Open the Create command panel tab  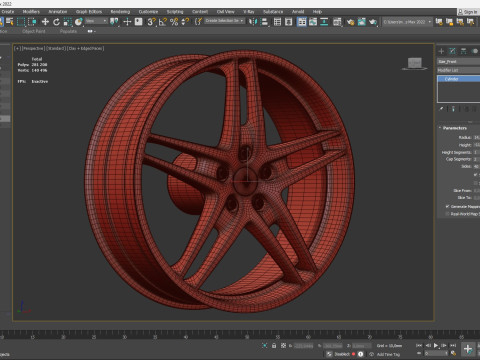(x=441, y=51)
